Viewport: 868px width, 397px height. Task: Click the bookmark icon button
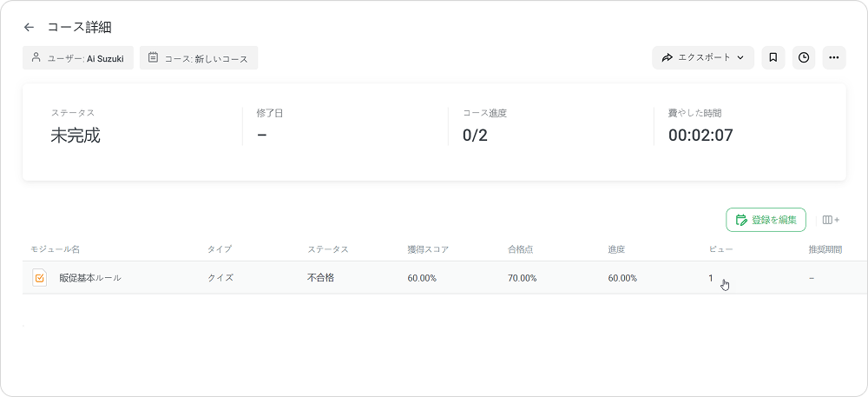tap(773, 58)
